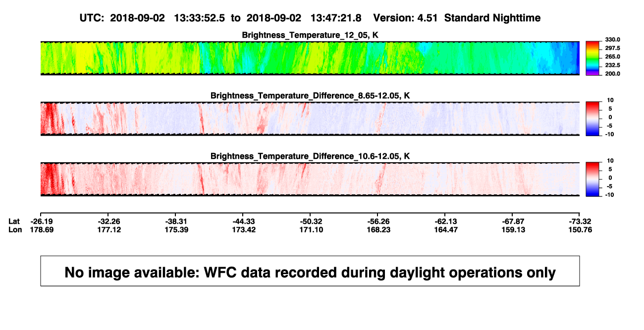Image resolution: width=644 pixels, height=330 pixels.
Task: Click latitude value -67.87
Action: (x=513, y=221)
